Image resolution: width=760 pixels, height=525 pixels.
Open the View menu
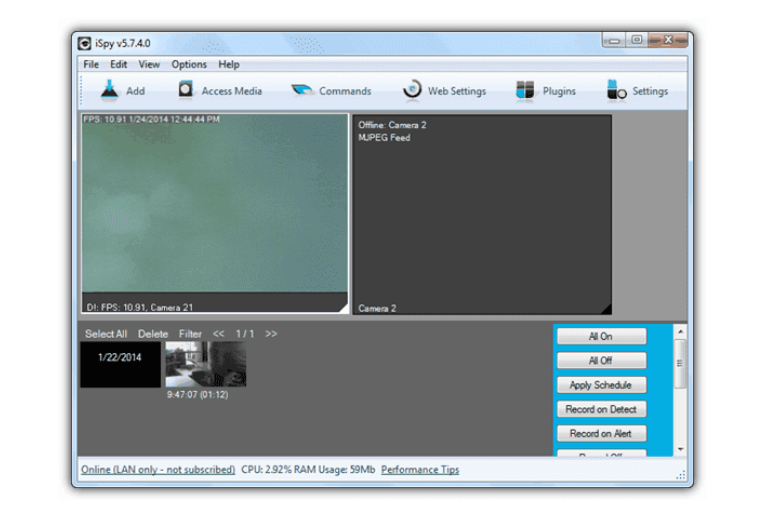click(x=149, y=64)
